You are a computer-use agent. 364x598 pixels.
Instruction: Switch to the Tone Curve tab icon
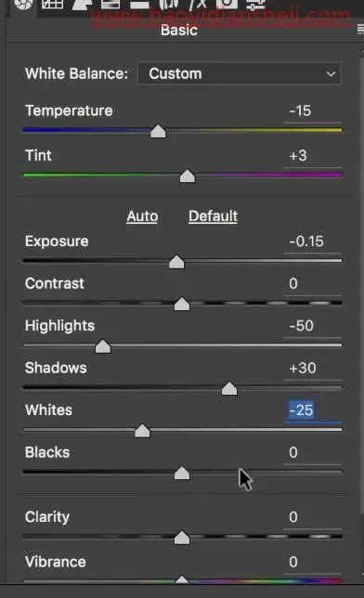(52, 5)
